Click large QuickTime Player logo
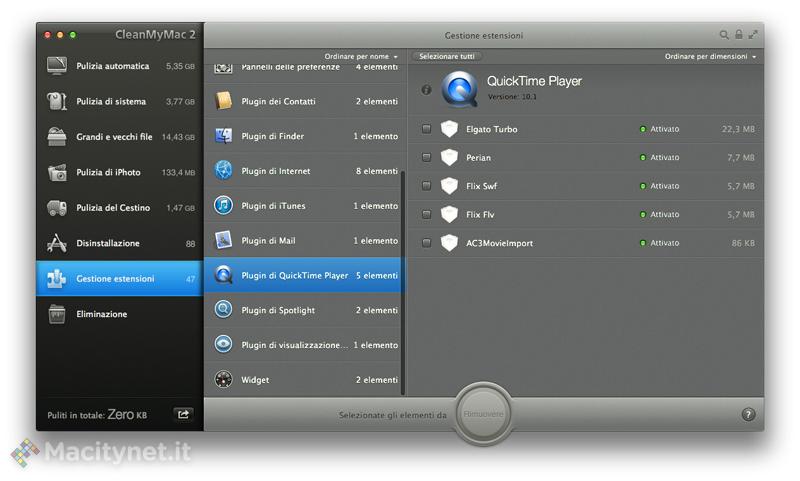Screen dimensions: 800x481 [460, 89]
